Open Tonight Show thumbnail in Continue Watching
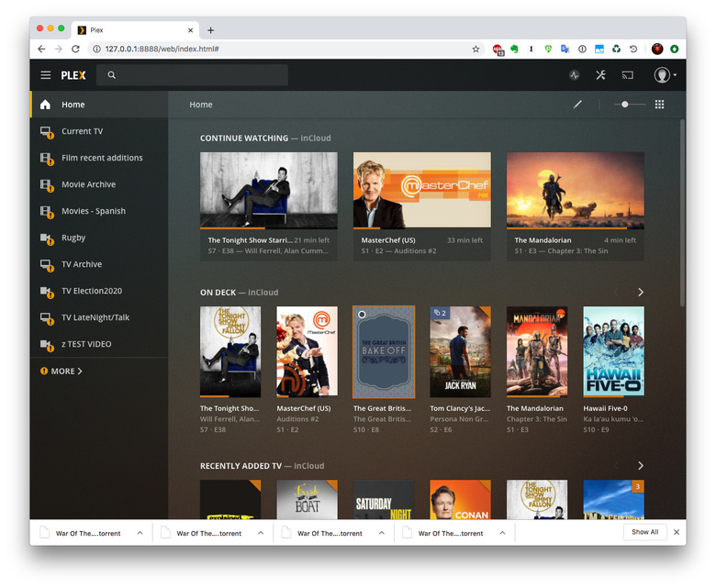 click(268, 190)
